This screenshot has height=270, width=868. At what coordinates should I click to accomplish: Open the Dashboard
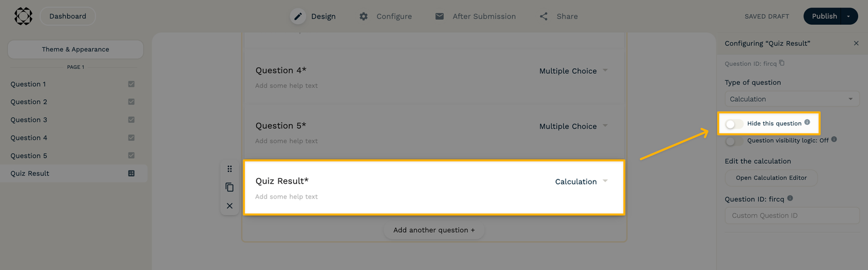[68, 16]
